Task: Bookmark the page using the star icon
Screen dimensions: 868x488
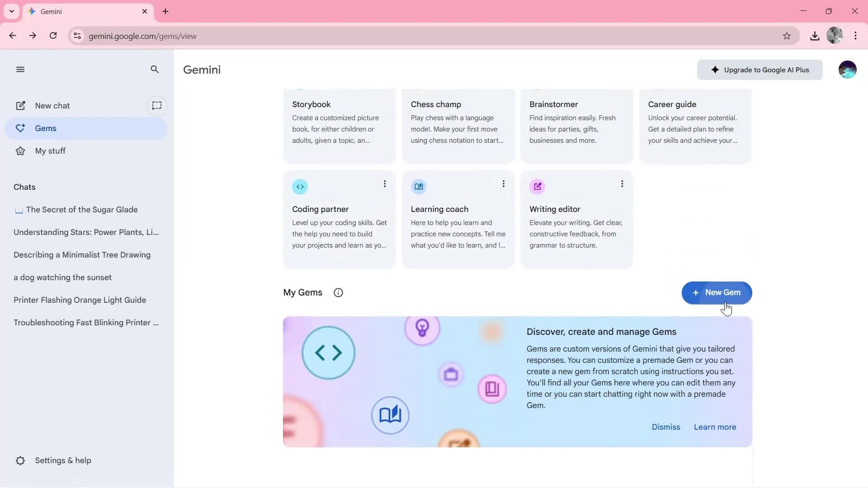Action: pyautogui.click(x=787, y=36)
